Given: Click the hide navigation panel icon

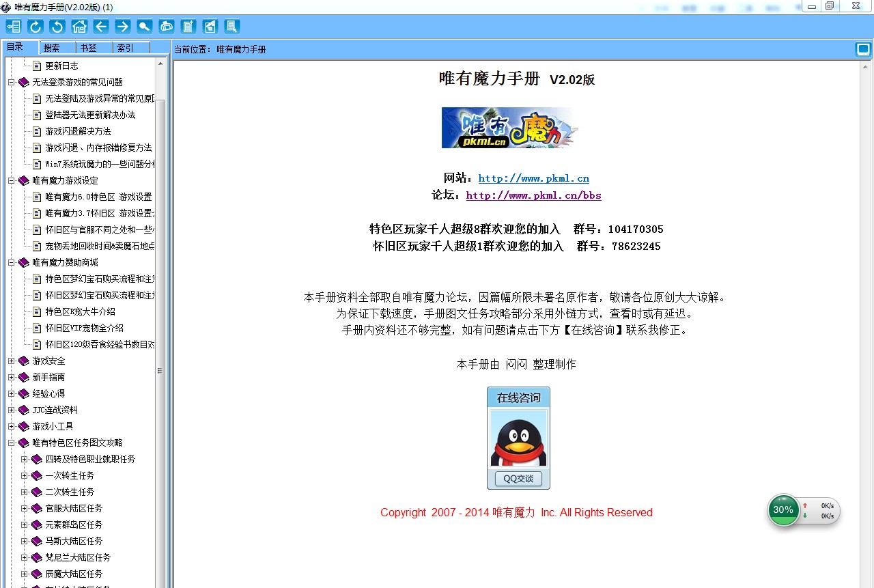Looking at the screenshot, I should [13, 27].
